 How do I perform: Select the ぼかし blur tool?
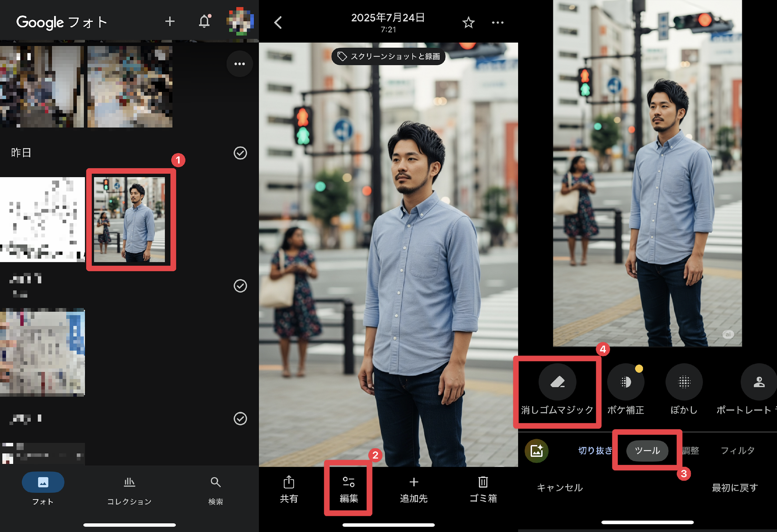pos(684,390)
